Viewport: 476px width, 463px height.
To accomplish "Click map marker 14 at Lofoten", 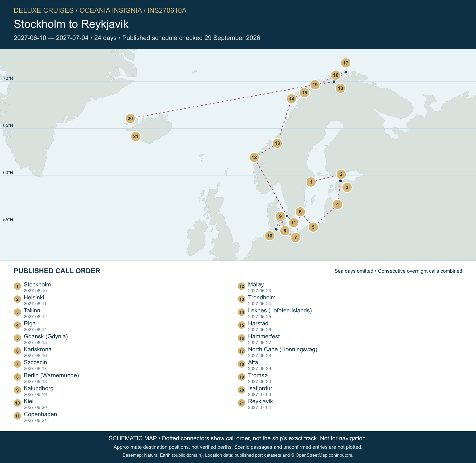I will 291,99.
